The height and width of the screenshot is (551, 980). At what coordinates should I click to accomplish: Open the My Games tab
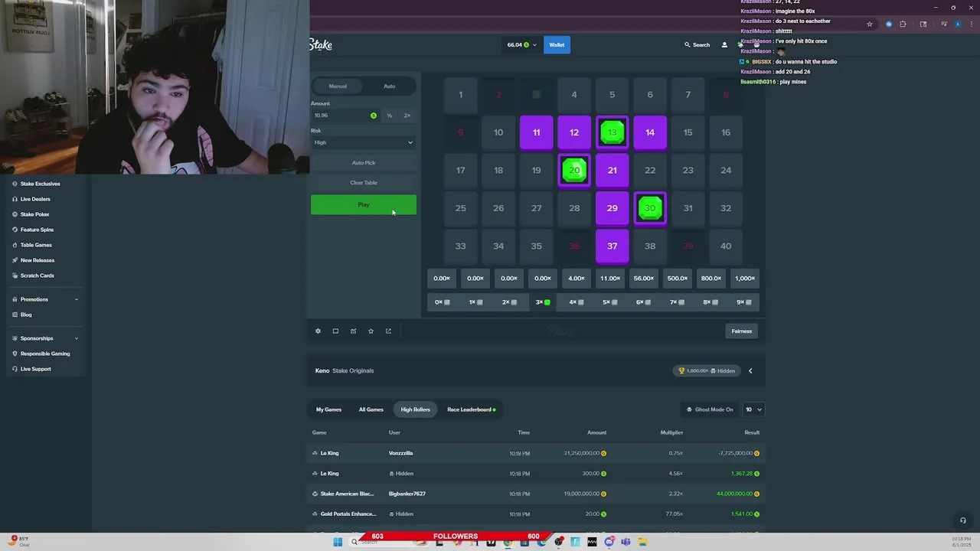(328, 409)
